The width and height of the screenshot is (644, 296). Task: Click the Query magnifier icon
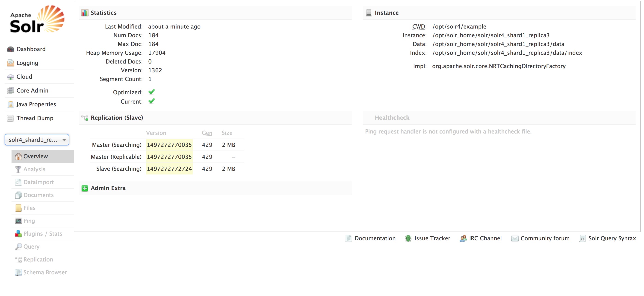tap(18, 247)
